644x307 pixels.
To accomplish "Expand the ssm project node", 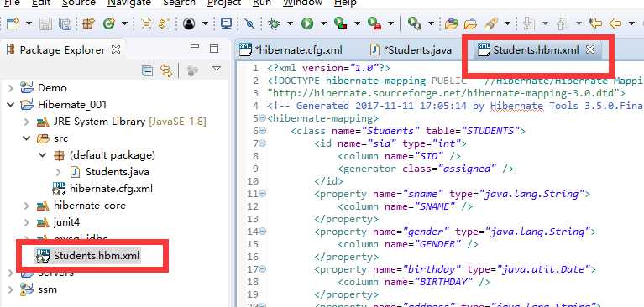I will [11, 289].
